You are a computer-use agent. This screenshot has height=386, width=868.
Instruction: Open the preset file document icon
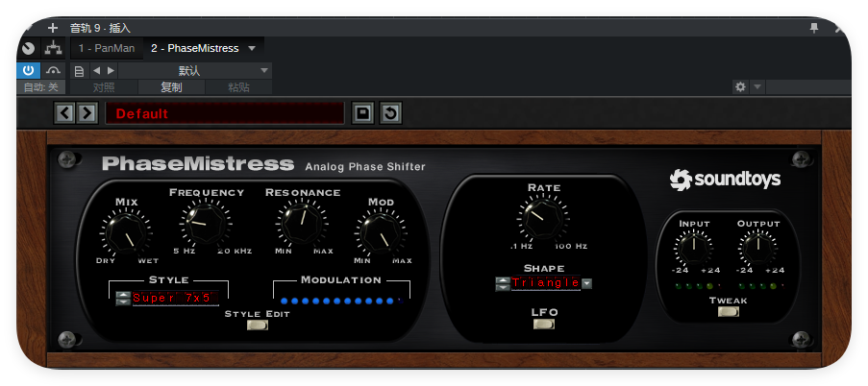point(79,71)
